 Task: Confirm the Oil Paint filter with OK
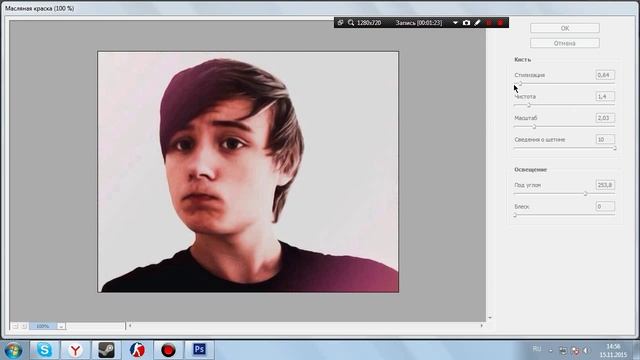pyautogui.click(x=564, y=28)
